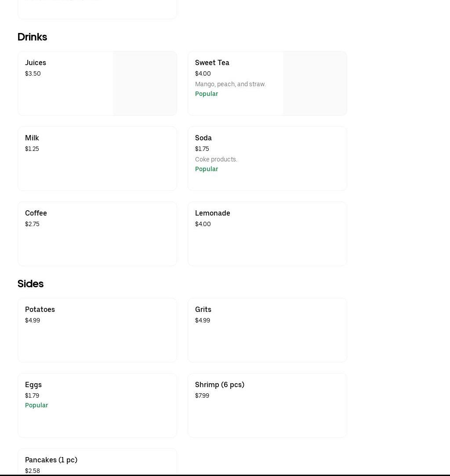
Task: Click the Sweet Tea image thumbnail
Action: point(315,84)
